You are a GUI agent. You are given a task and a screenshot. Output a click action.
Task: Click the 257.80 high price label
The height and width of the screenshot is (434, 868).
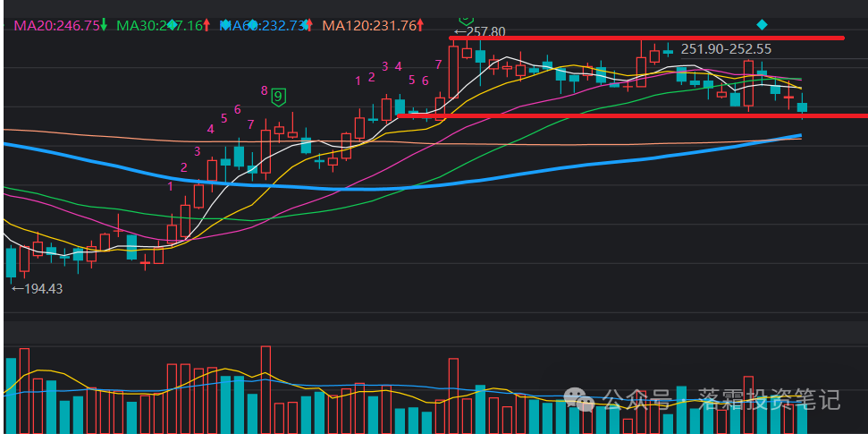[x=479, y=32]
